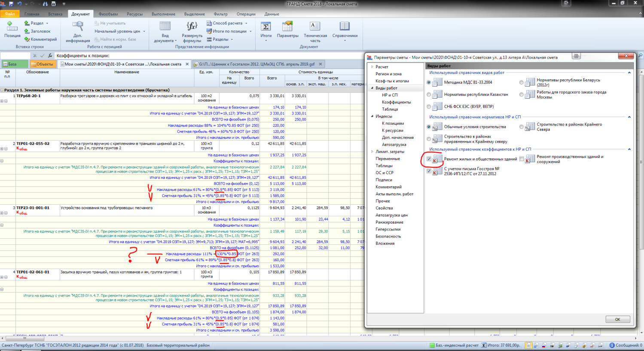Viewport: 644px width, 351px height.
Task: Click the Итоги sigma icon
Action: 266,27
